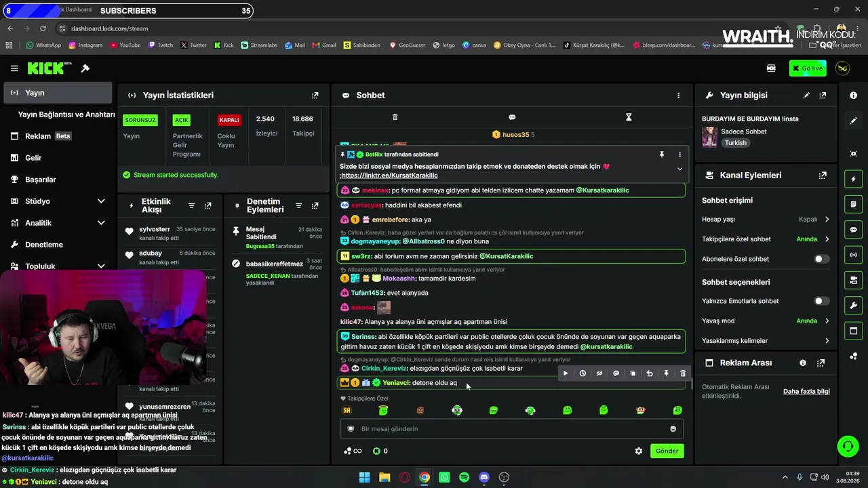
Task: Open Discord from the taskbar
Action: click(484, 477)
